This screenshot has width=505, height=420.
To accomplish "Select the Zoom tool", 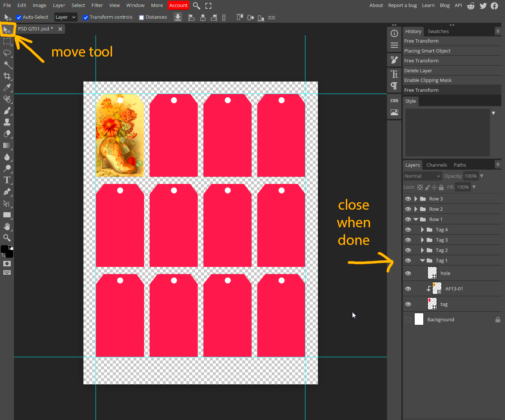I will (x=7, y=238).
